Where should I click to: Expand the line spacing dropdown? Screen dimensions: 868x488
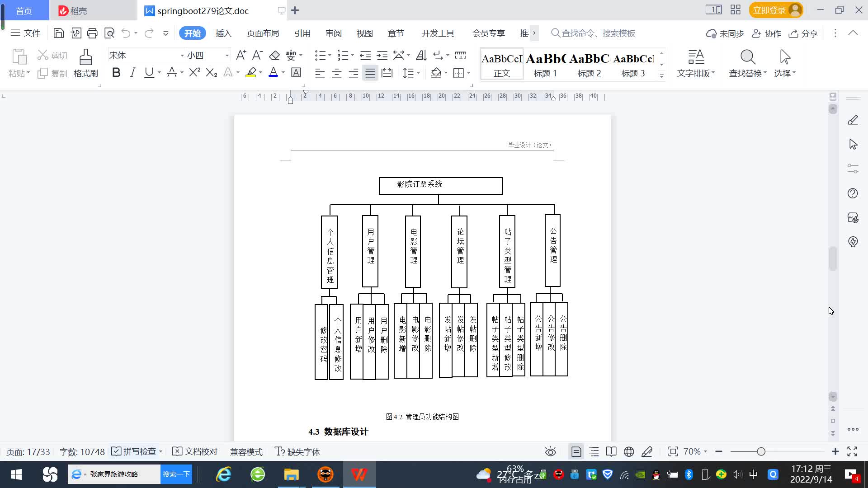pos(419,73)
